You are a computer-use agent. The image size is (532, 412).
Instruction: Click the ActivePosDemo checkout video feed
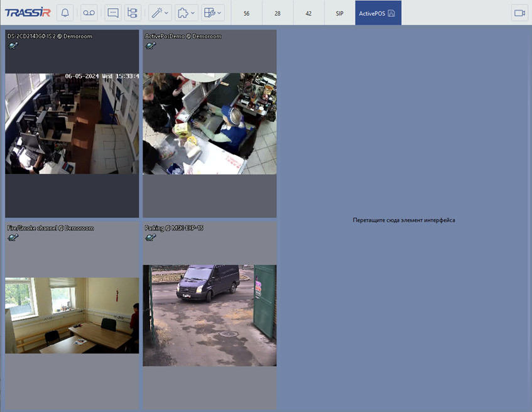(209, 123)
